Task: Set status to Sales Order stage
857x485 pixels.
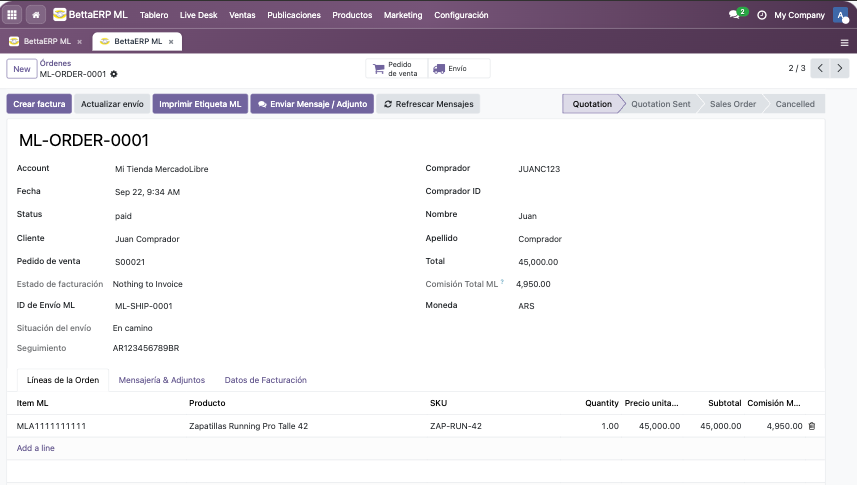Action: (732, 104)
